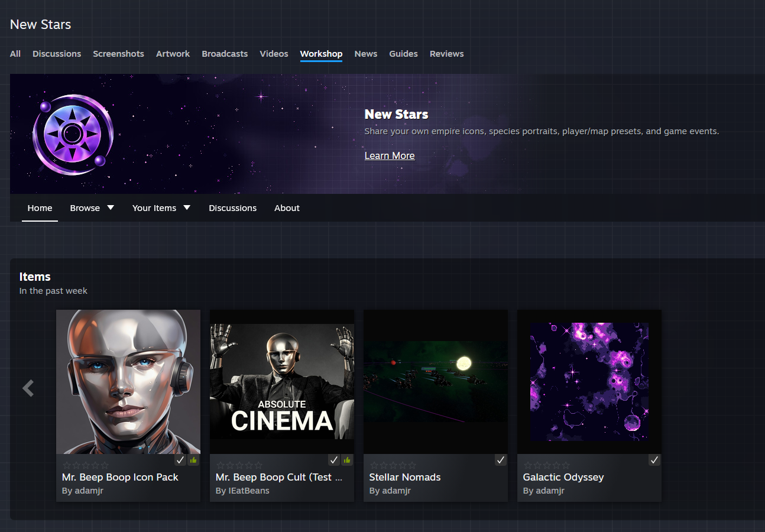This screenshot has width=765, height=532.
Task: Toggle subscribed checkmark on Mr. Beep Boop Icon Pack
Action: (180, 460)
